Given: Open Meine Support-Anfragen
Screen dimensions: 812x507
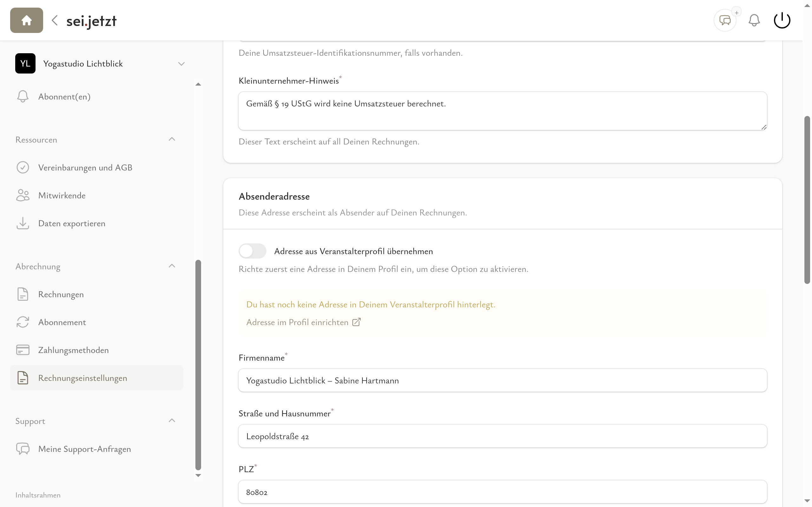Looking at the screenshot, I should click(84, 449).
